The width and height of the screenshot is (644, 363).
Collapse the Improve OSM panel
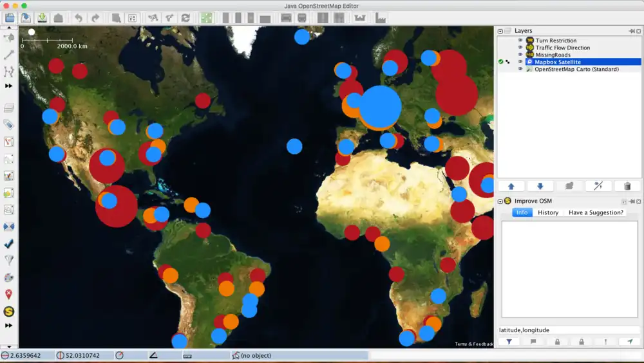500,201
